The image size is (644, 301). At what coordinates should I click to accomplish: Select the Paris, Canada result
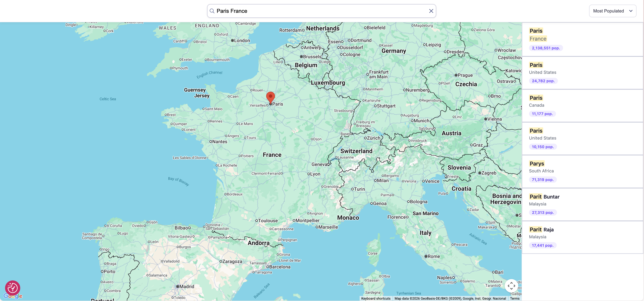click(582, 106)
